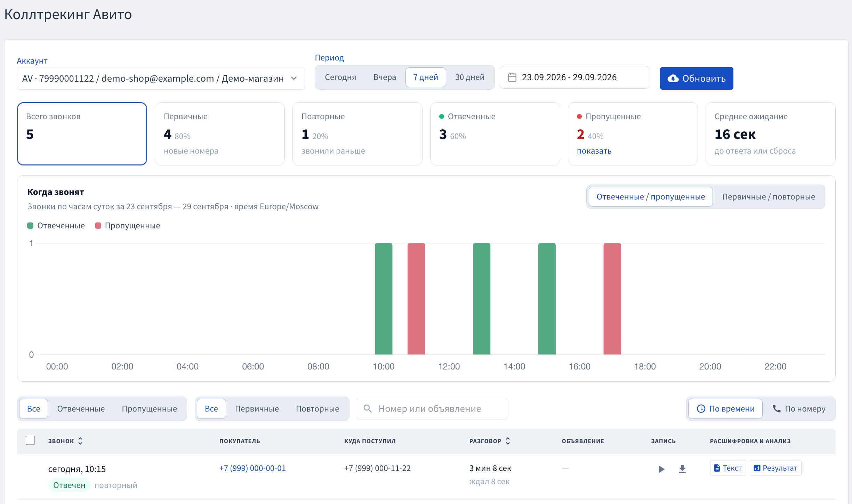Switch period to 30 дней
This screenshot has height=504, width=852.
(x=470, y=77)
